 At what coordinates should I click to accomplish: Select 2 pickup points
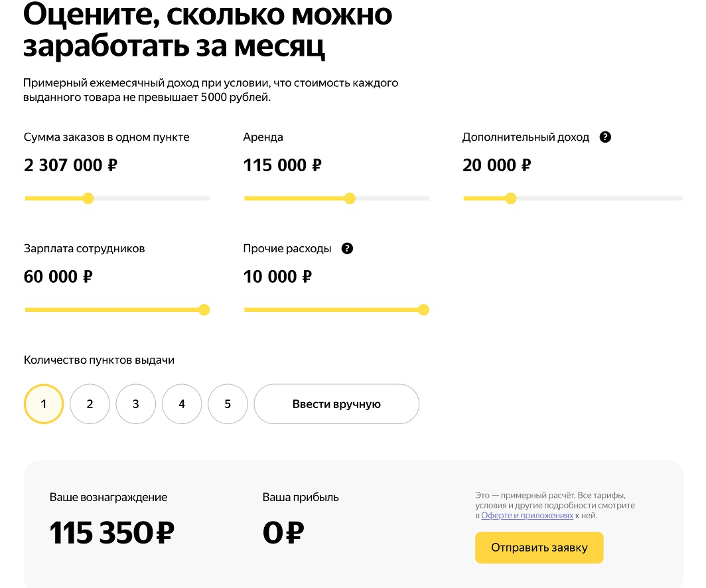(90, 404)
